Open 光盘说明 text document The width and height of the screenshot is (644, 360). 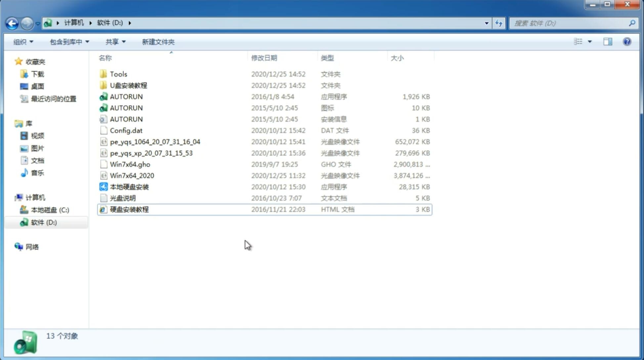click(122, 198)
